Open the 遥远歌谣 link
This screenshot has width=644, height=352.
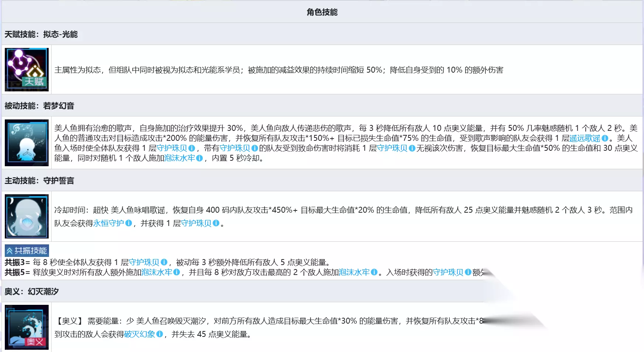585,138
